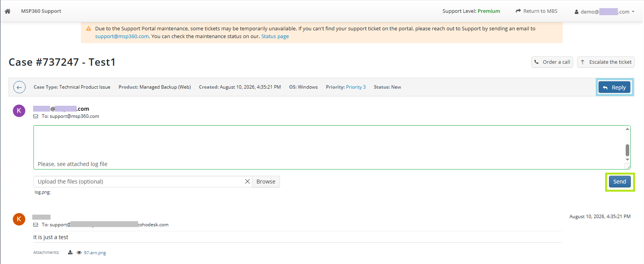Open support@msp360.com email link
Viewport: 644px width, 264px height.
coord(122,37)
